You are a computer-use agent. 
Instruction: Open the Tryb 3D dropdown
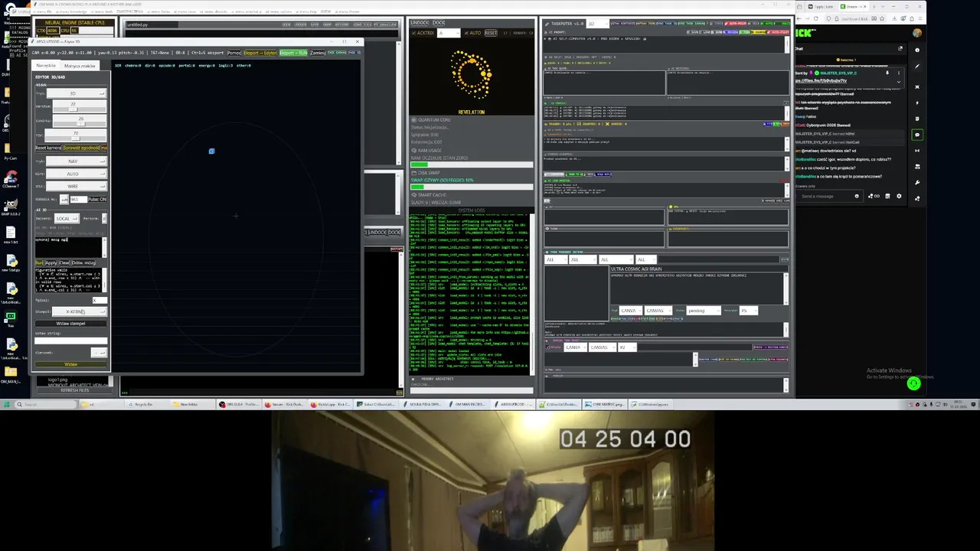click(77, 93)
